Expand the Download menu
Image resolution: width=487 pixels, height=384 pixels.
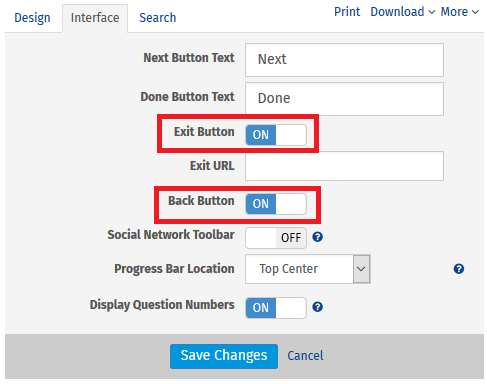tap(403, 12)
